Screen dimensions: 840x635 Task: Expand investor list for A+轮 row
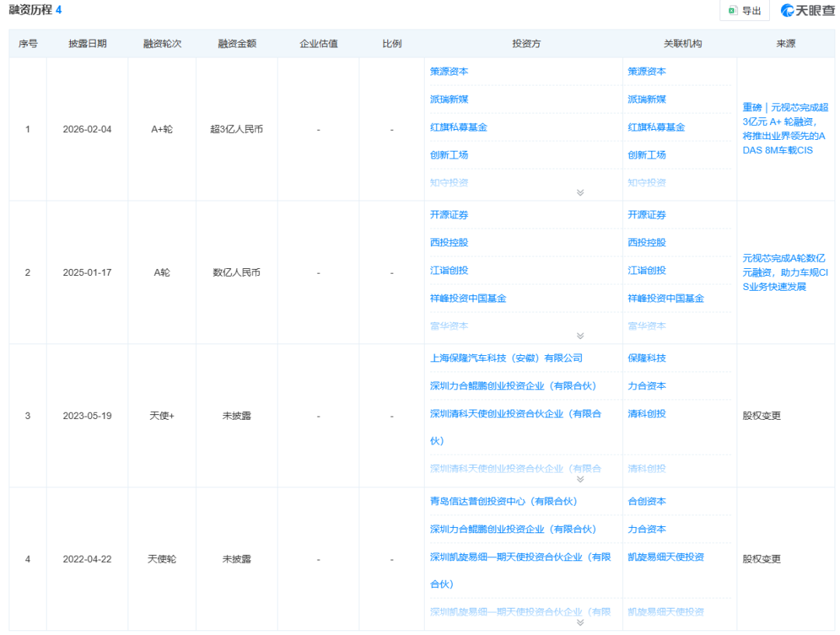coord(580,193)
